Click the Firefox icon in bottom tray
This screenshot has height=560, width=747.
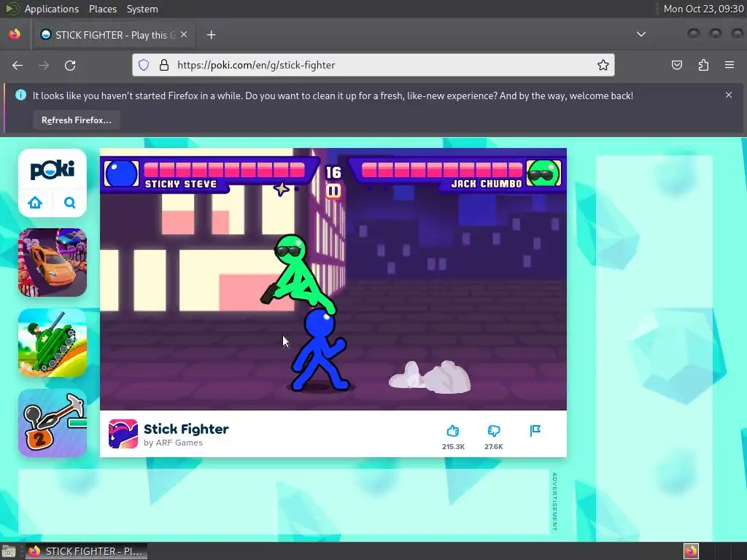click(691, 551)
